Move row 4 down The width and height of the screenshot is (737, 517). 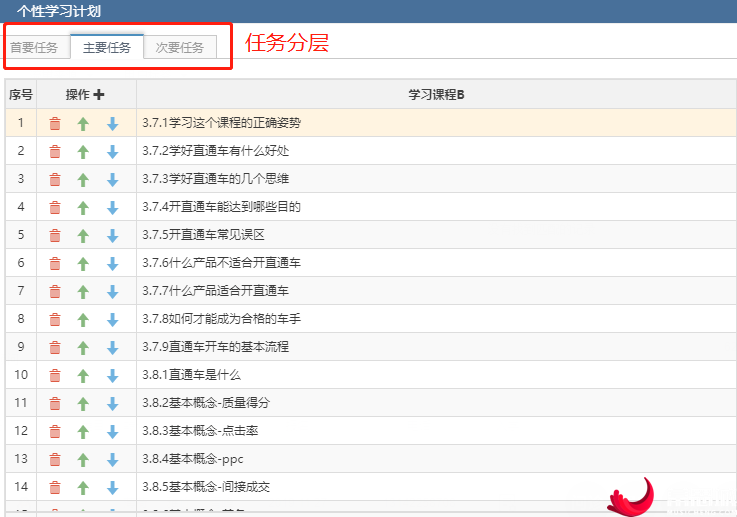(112, 208)
